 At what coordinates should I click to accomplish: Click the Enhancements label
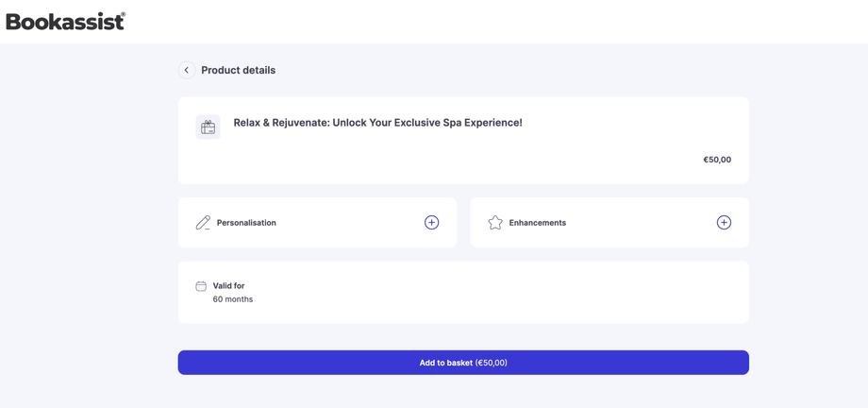click(x=537, y=223)
